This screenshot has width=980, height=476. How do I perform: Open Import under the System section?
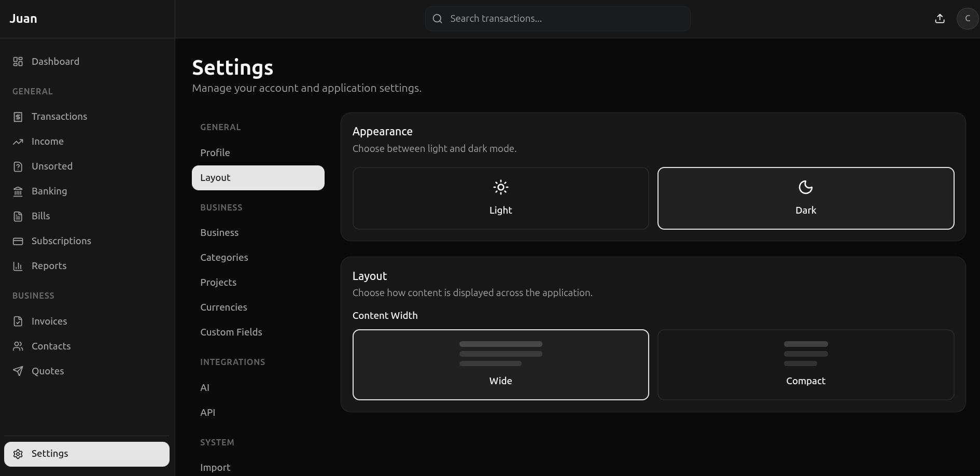click(215, 467)
